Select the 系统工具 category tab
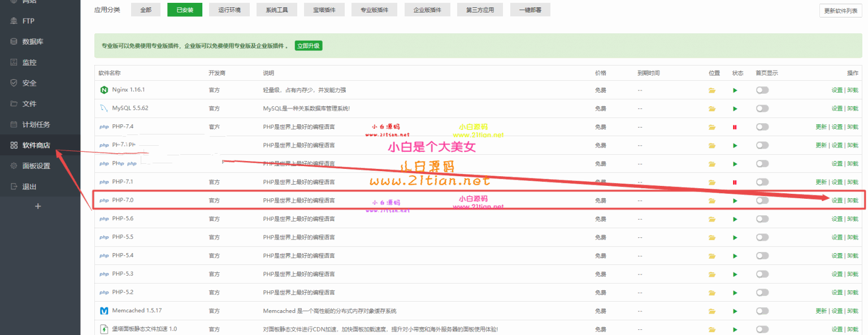Image resolution: width=868 pixels, height=335 pixels. (x=277, y=10)
